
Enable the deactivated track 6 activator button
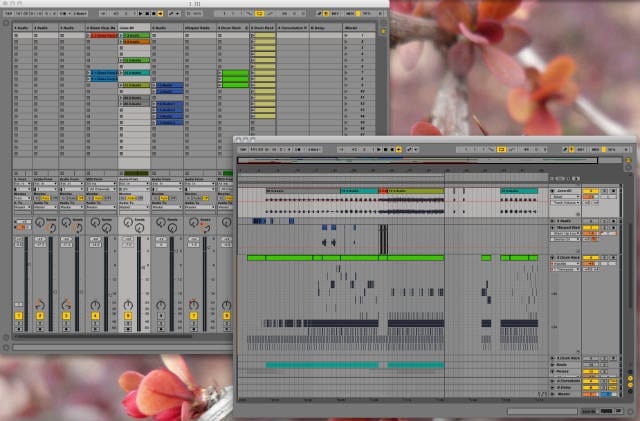coord(161,316)
